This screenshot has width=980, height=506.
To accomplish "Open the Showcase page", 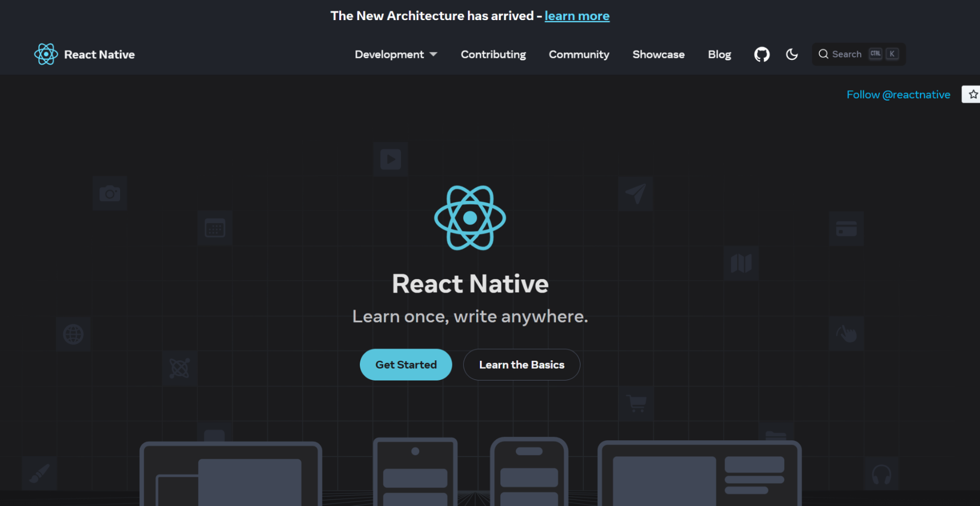I will tap(658, 54).
